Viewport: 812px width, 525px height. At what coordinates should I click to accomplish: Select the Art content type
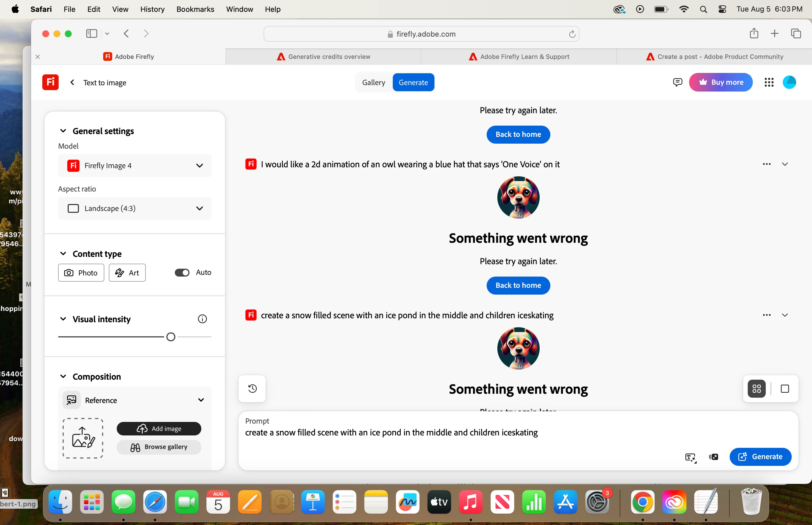pos(127,273)
